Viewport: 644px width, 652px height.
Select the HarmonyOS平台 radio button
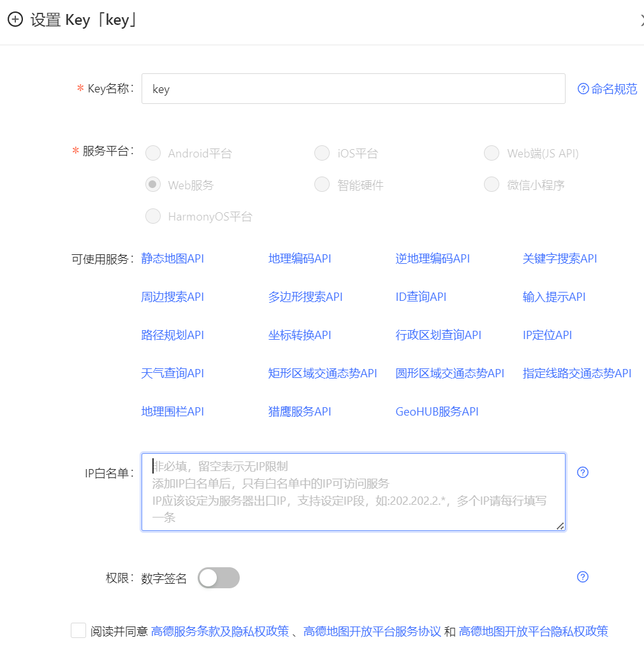tap(153, 216)
